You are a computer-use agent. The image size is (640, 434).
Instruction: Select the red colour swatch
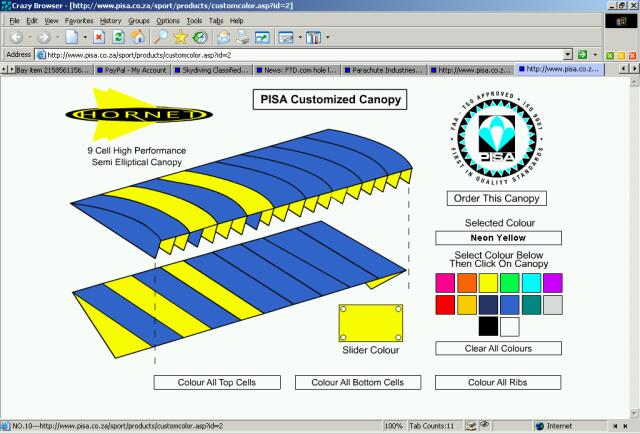[445, 305]
